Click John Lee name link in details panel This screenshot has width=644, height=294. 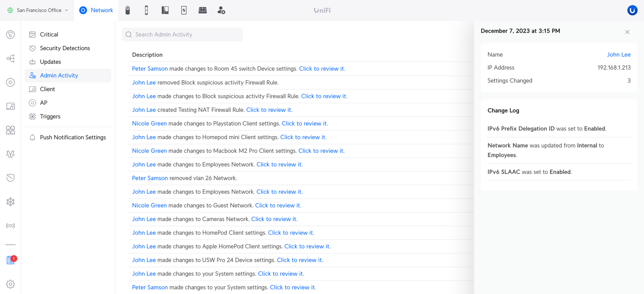click(x=619, y=54)
